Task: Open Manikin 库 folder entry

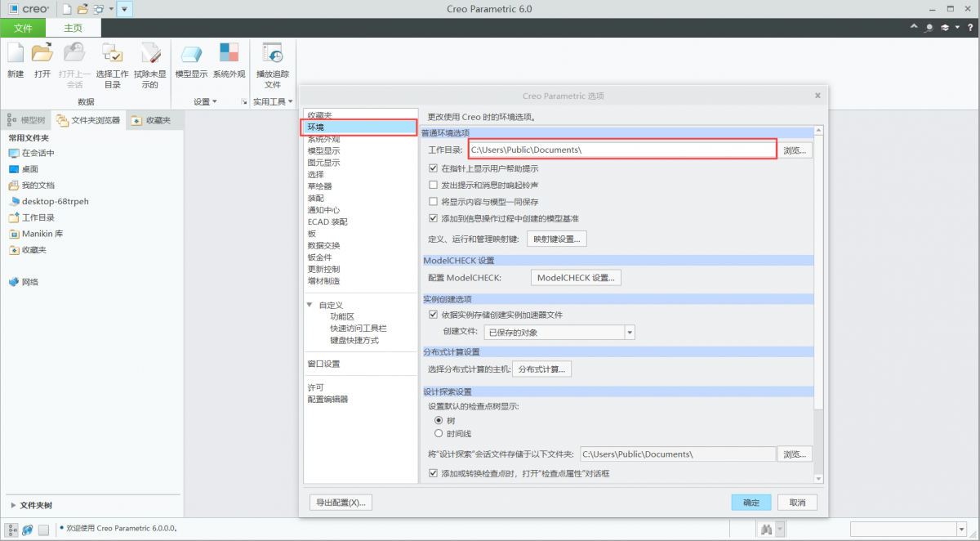Action: coord(35,234)
